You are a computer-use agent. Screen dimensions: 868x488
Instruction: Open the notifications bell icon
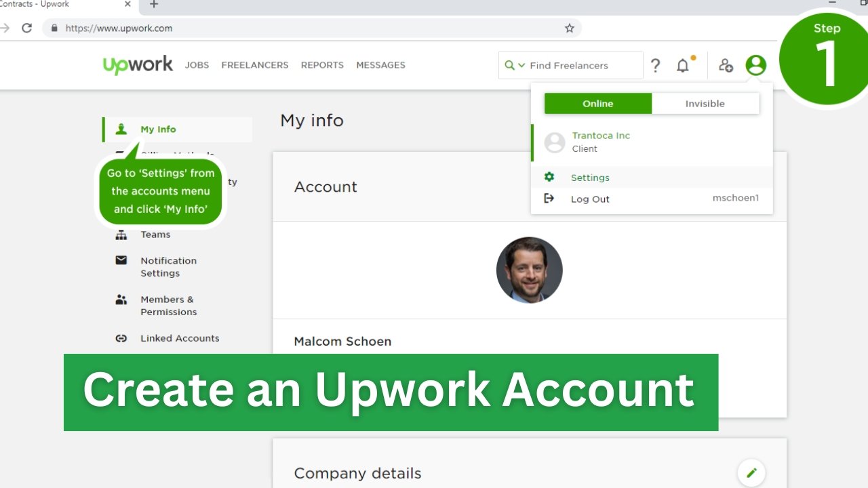click(x=684, y=65)
